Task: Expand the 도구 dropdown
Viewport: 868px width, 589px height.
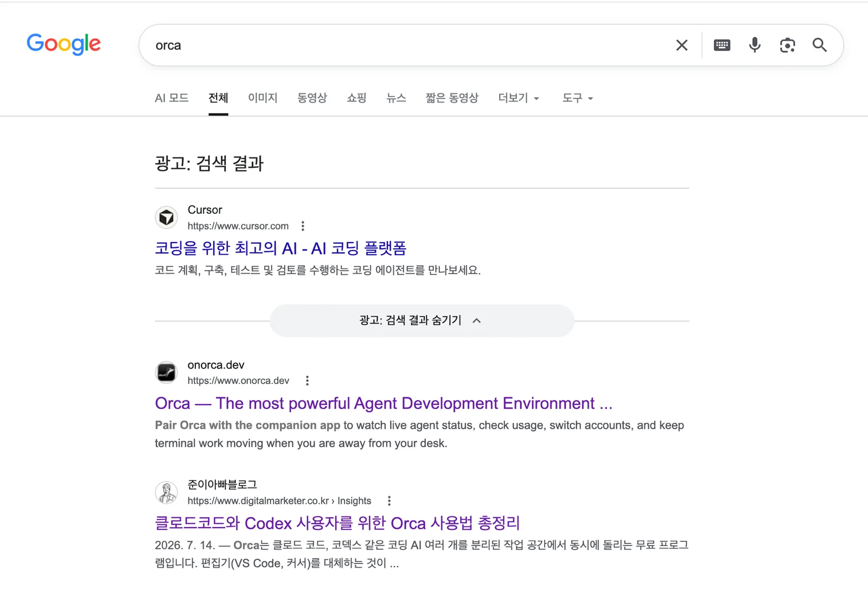Action: click(x=578, y=98)
